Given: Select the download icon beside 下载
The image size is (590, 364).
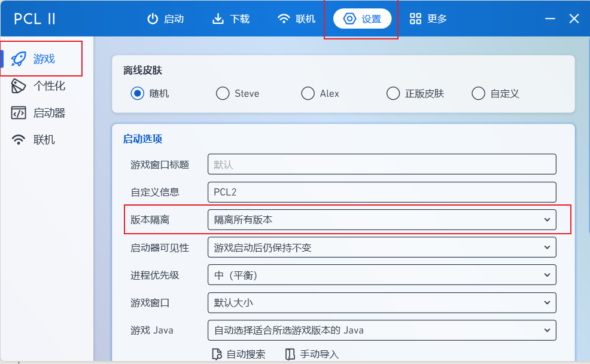Looking at the screenshot, I should pos(217,18).
